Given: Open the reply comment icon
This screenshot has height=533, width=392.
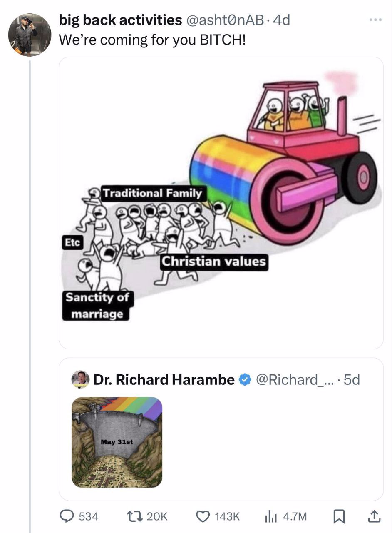Looking at the screenshot, I should click(x=68, y=516).
